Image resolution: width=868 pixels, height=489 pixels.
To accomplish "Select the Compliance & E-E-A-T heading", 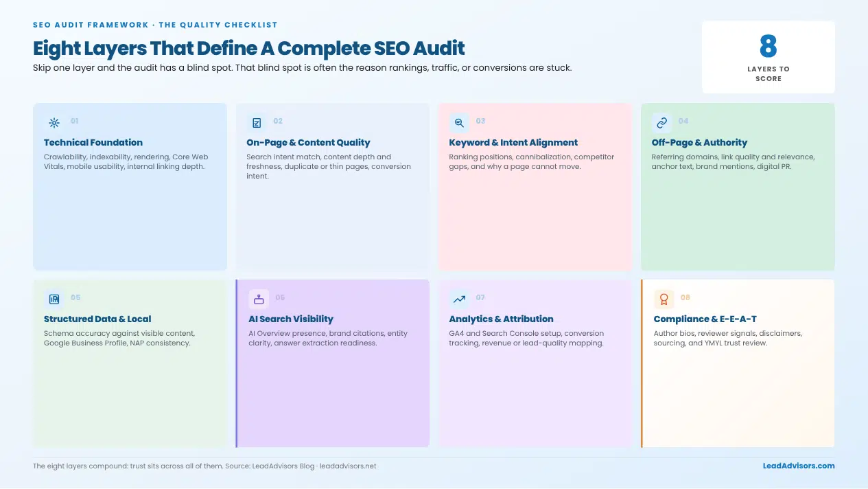I will pos(705,319).
